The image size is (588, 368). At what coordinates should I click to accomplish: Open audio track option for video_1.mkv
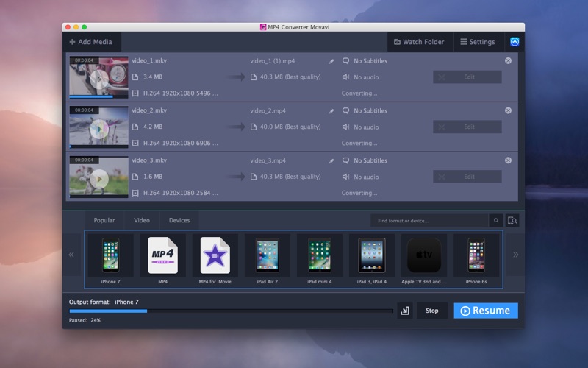pyautogui.click(x=360, y=77)
